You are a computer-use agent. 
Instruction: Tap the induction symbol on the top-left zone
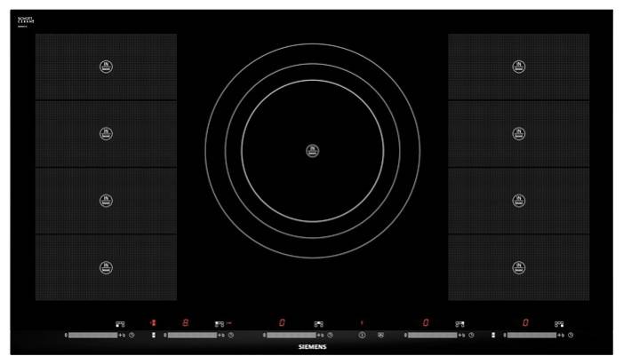coord(106,67)
